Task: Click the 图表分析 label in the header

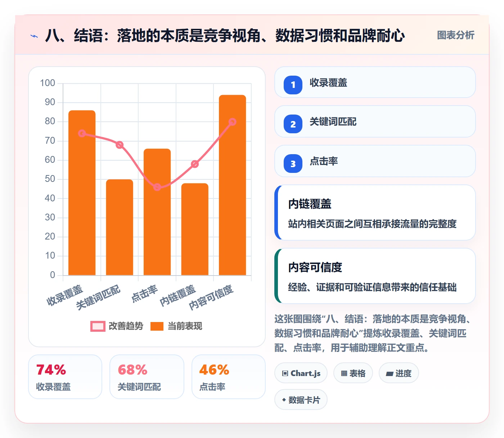Action: coord(455,35)
